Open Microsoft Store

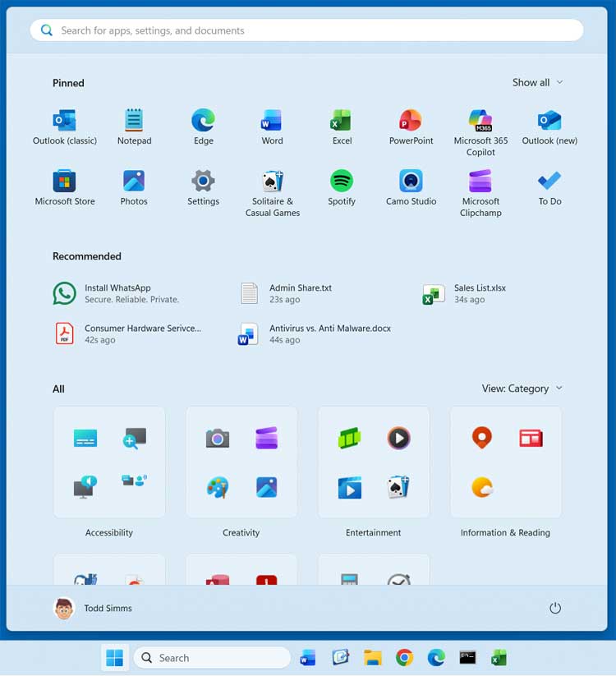pyautogui.click(x=65, y=188)
